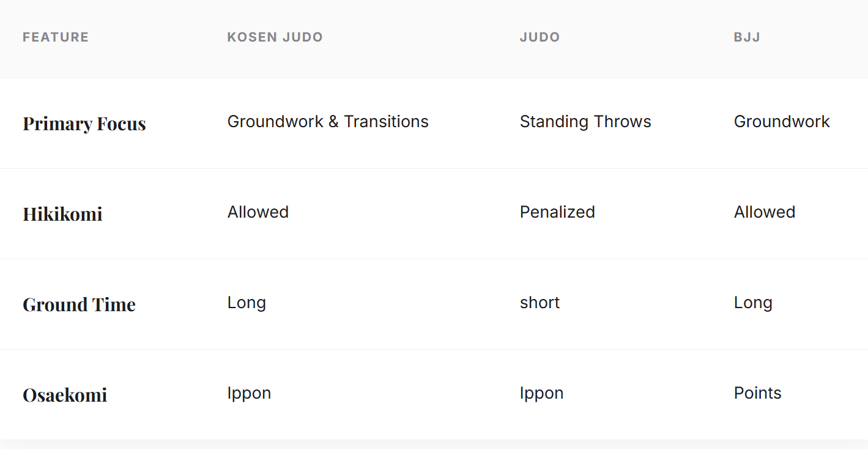The width and height of the screenshot is (868, 450).
Task: Click Ippon under the Kosen Judo column
Action: point(249,393)
